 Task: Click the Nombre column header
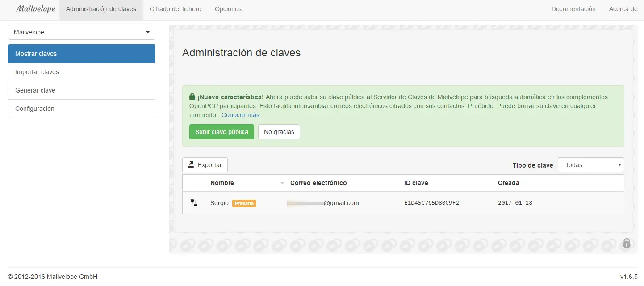coord(222,183)
